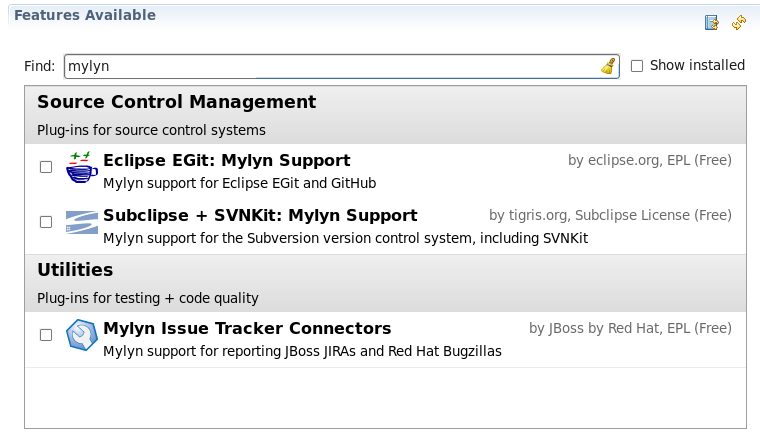Enable the Show installed checkbox
760x440 pixels.
(x=637, y=66)
